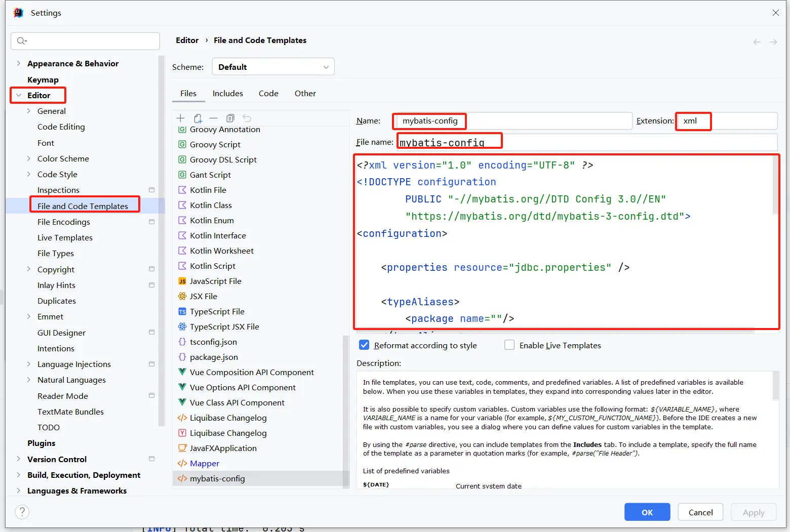Screen dimensions: 790x532
Task: Click the back navigation arrow at top right
Action: [x=757, y=42]
